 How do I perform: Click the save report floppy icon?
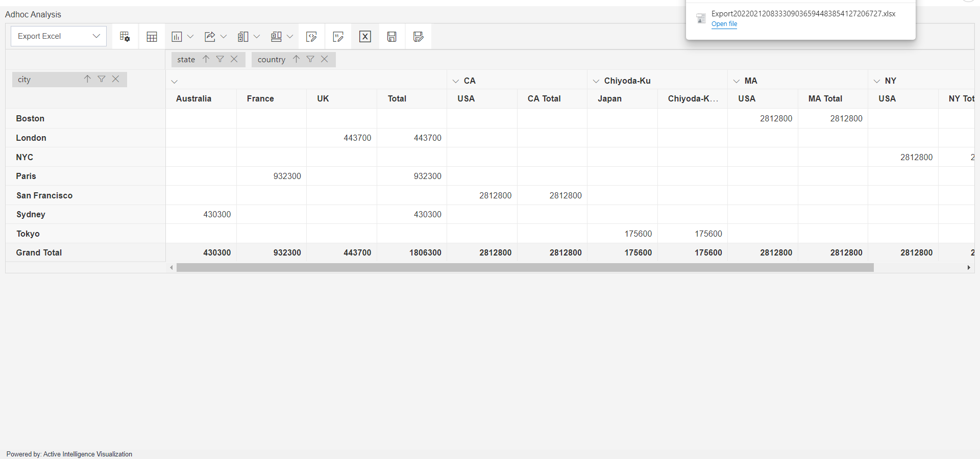392,36
